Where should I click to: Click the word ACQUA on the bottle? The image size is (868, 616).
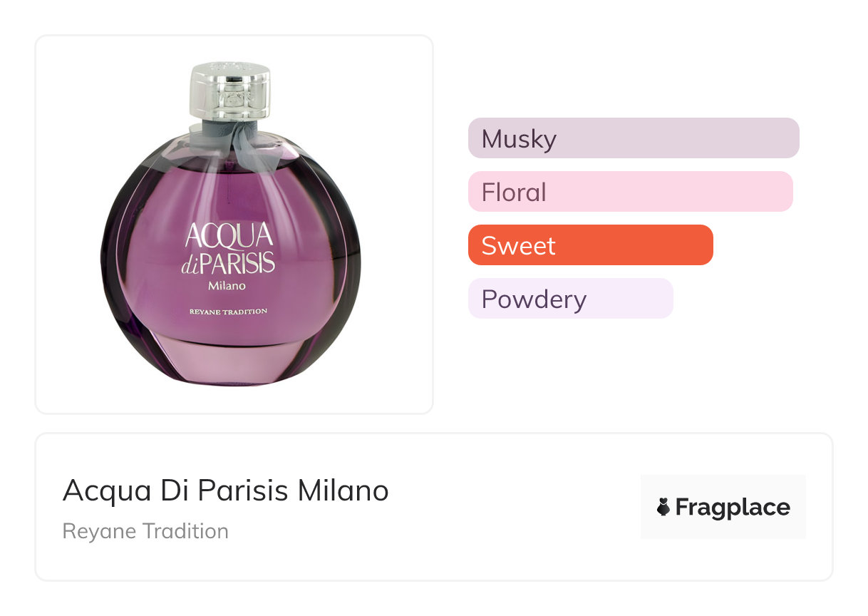(x=229, y=235)
